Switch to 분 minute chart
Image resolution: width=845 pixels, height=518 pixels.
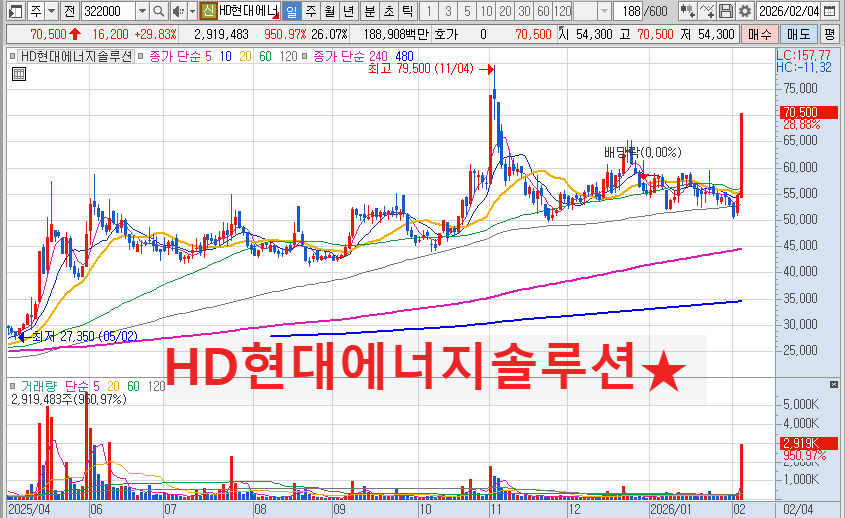coord(370,11)
